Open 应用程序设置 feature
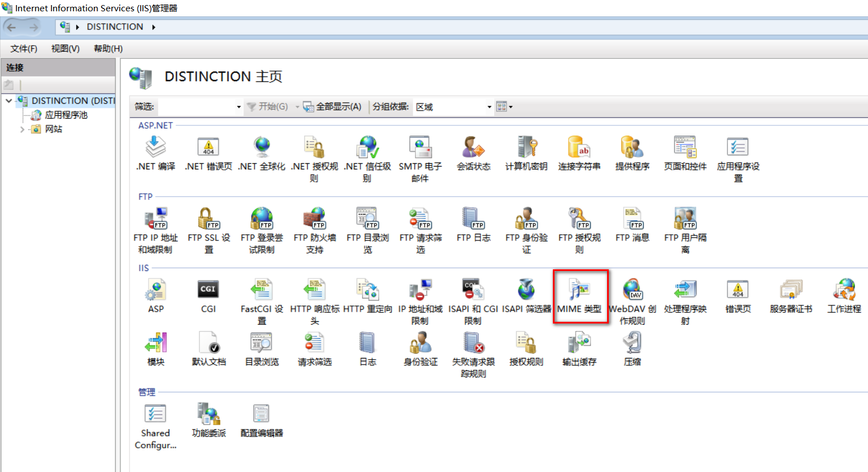The width and height of the screenshot is (868, 472). click(738, 159)
